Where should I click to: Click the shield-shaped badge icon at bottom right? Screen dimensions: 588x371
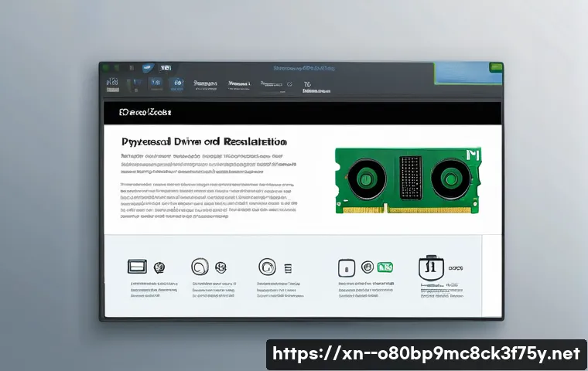pos(429,268)
